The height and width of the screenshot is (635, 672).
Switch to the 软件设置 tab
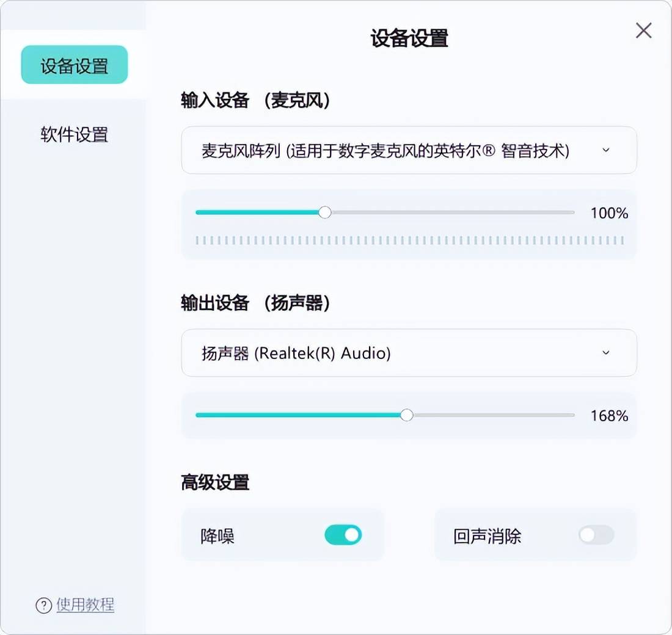[x=75, y=134]
